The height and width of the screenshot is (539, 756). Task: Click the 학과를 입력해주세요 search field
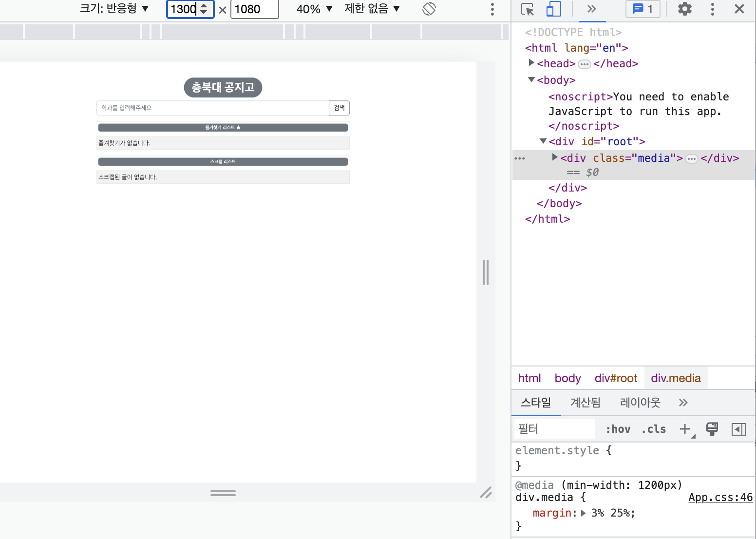pos(213,108)
